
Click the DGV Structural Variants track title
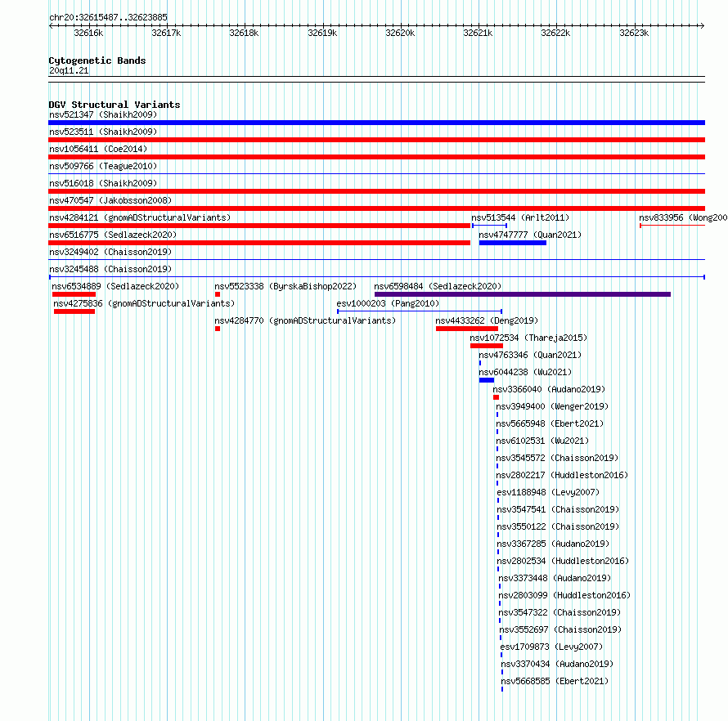point(115,105)
